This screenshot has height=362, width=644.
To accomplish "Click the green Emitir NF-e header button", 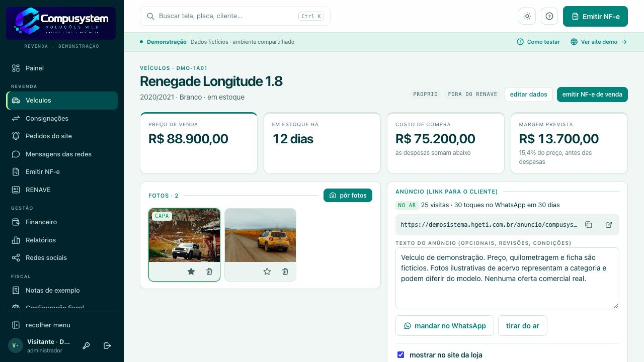I will point(595,17).
